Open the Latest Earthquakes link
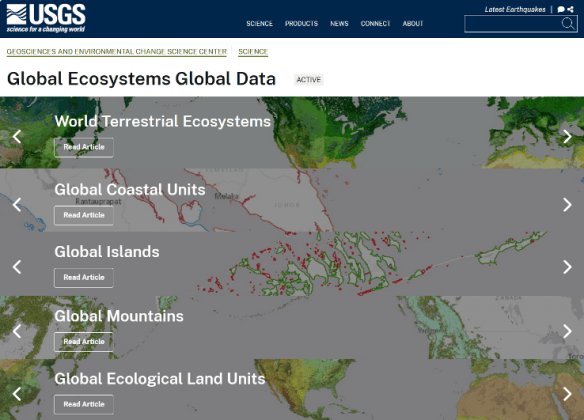Screen dimensions: 584x420 pos(515,10)
